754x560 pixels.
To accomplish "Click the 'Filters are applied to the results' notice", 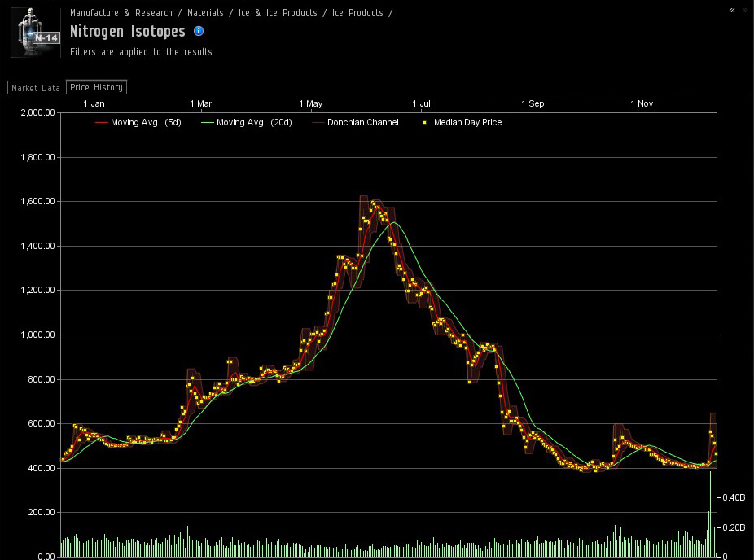I will [141, 52].
